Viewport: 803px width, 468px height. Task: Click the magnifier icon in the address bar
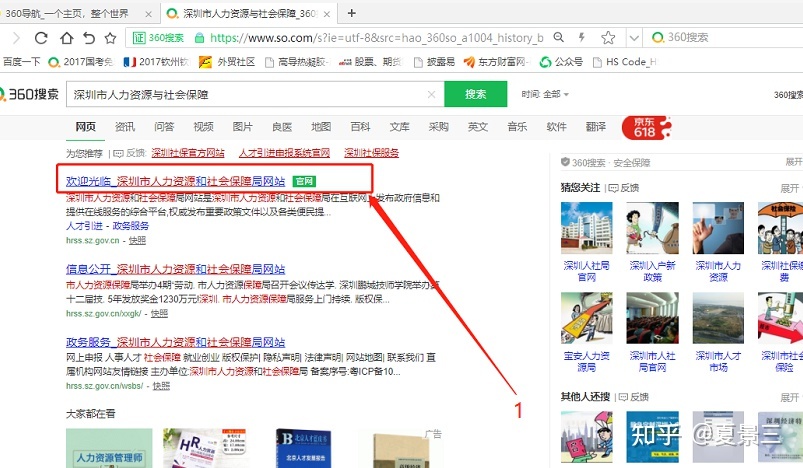(x=559, y=37)
